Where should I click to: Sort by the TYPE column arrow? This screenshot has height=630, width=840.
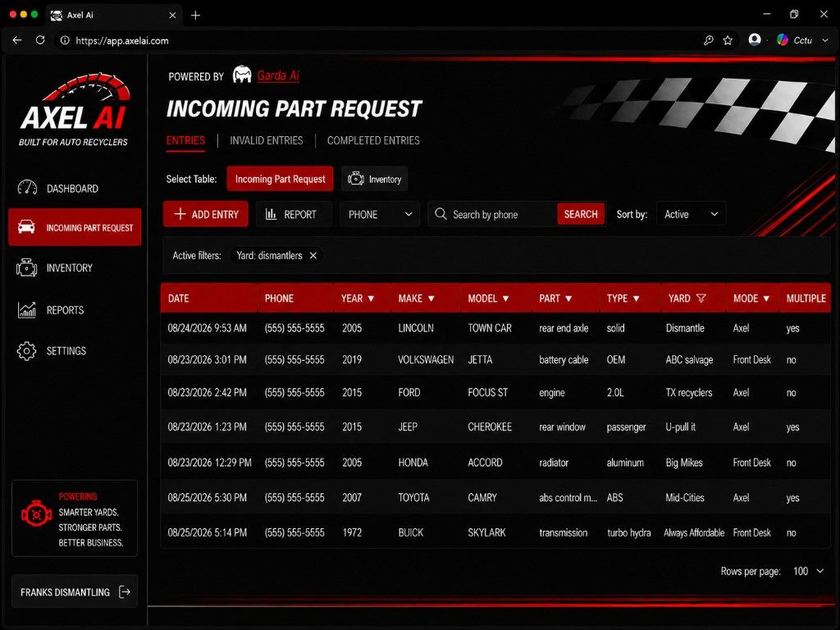(636, 298)
